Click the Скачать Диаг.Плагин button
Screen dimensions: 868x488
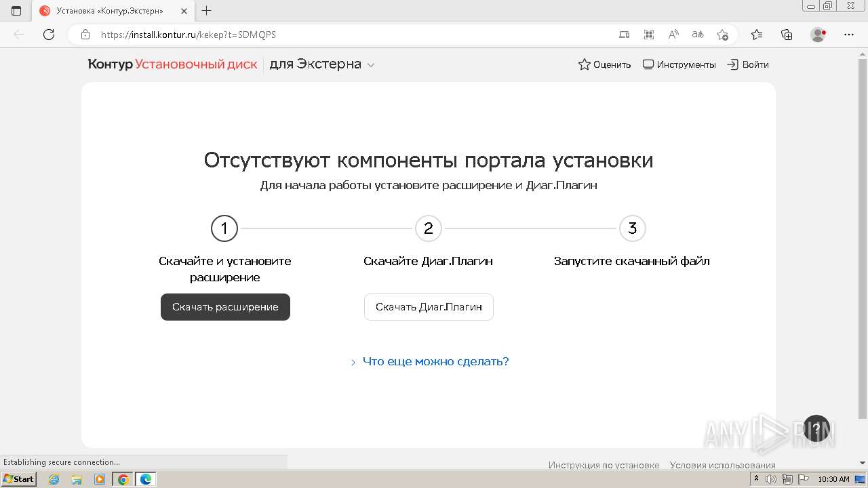pos(429,307)
